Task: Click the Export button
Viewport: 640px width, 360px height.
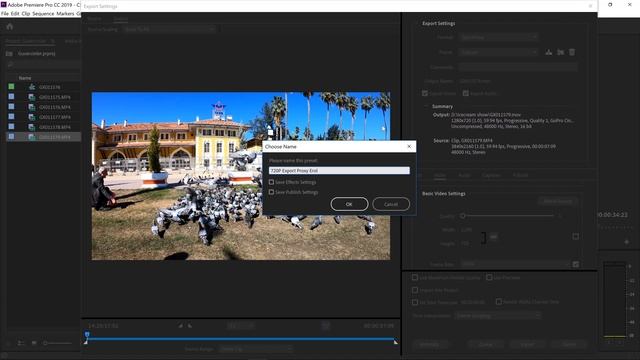Action: (528, 344)
